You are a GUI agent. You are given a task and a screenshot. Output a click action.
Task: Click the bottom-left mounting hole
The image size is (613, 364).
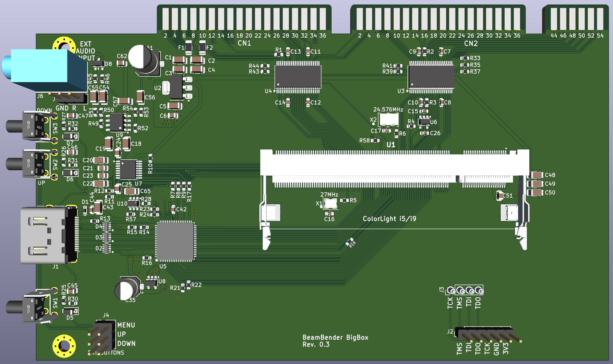pos(64,346)
